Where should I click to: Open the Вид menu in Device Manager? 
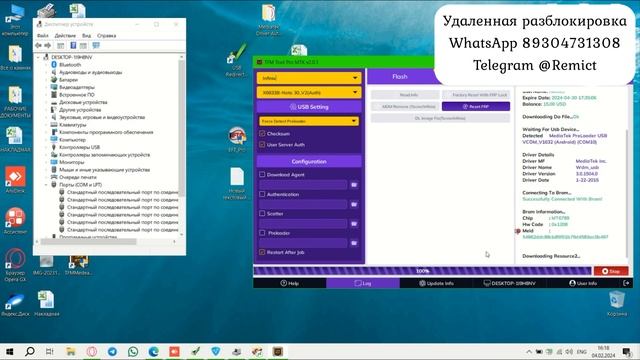pyautogui.click(x=87, y=36)
